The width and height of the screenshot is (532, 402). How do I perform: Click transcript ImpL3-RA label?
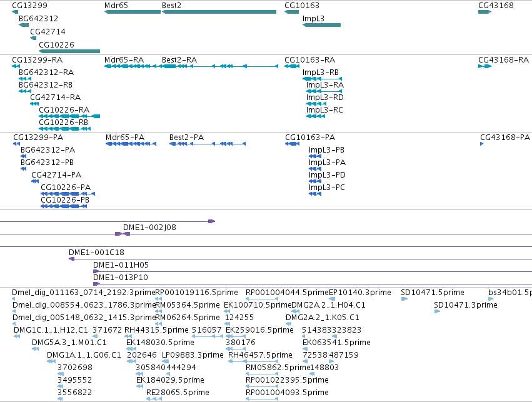tap(324, 85)
